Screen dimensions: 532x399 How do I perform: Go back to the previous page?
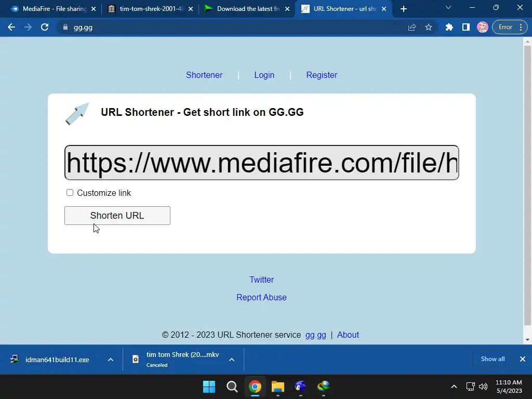[x=11, y=27]
